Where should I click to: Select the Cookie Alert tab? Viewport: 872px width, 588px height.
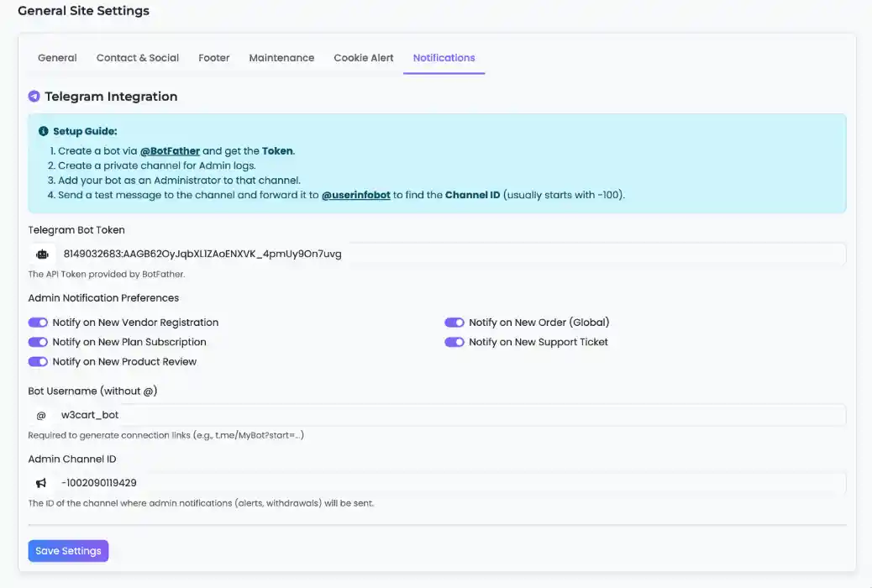click(363, 57)
